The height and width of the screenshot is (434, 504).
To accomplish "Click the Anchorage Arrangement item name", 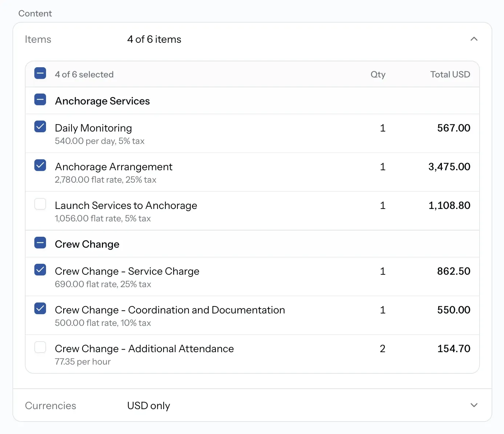I will coord(114,167).
